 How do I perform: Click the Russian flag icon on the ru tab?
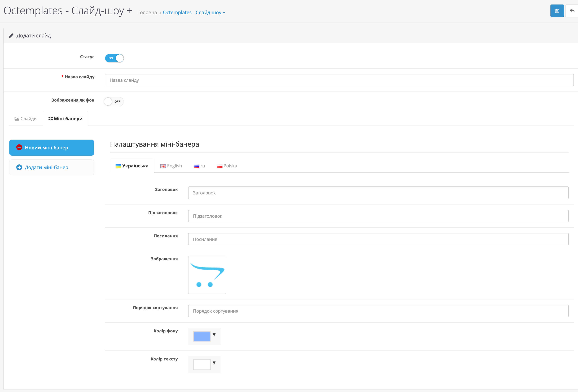(x=196, y=166)
